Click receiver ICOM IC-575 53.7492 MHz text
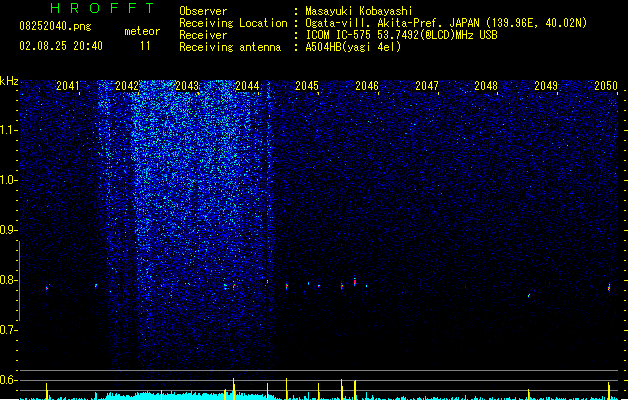The width and height of the screenshot is (629, 400). [x=402, y=35]
